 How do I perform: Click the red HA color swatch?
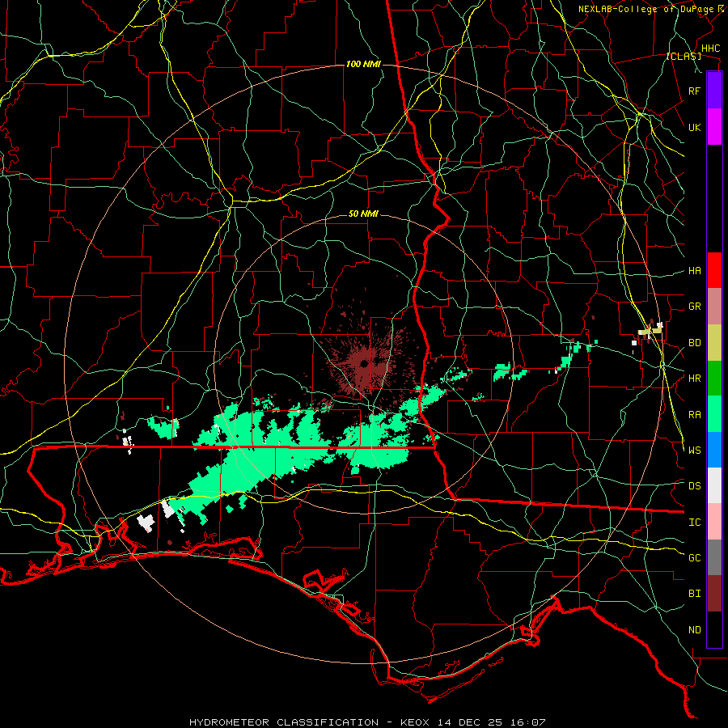(714, 270)
